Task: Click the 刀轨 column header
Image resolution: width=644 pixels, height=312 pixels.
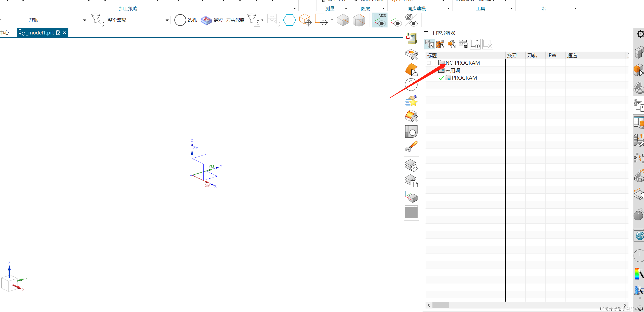Action: pyautogui.click(x=535, y=55)
